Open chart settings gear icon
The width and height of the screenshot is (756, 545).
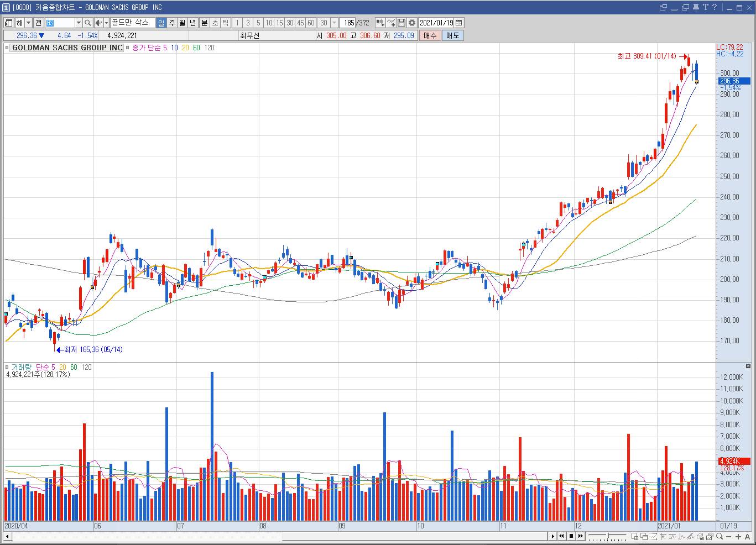point(412,23)
